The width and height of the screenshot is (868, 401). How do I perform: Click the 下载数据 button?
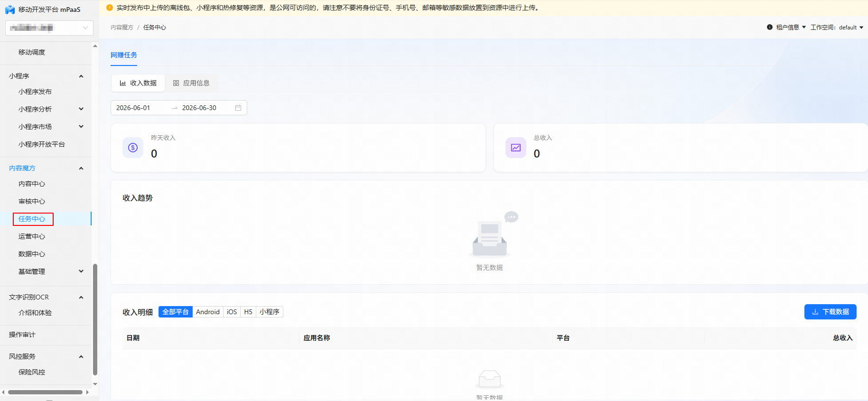tap(830, 312)
